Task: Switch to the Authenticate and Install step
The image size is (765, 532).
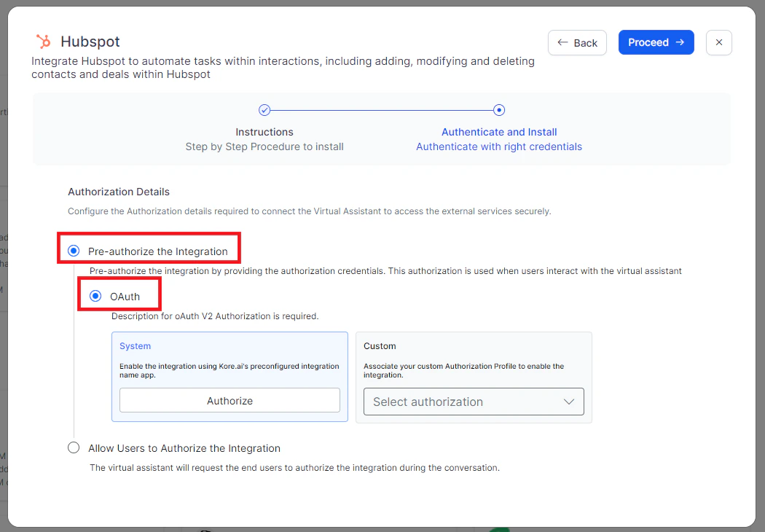Action: pyautogui.click(x=499, y=132)
